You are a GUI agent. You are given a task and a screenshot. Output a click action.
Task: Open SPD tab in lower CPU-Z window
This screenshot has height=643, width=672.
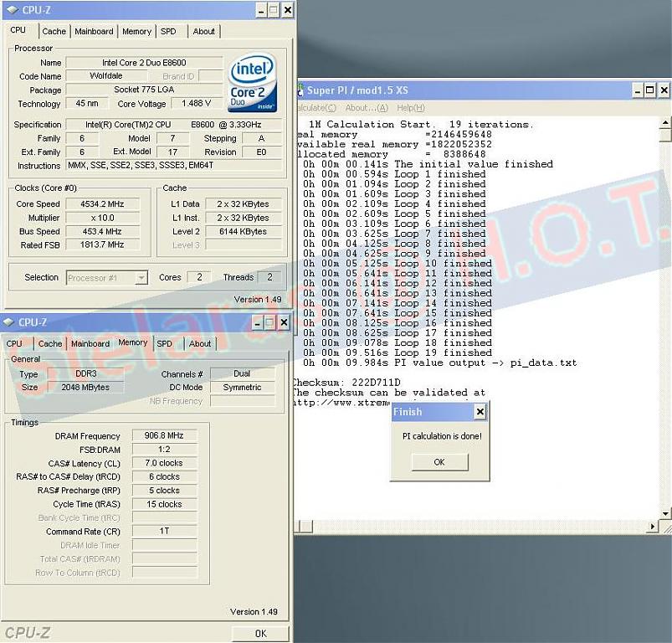pyautogui.click(x=165, y=344)
